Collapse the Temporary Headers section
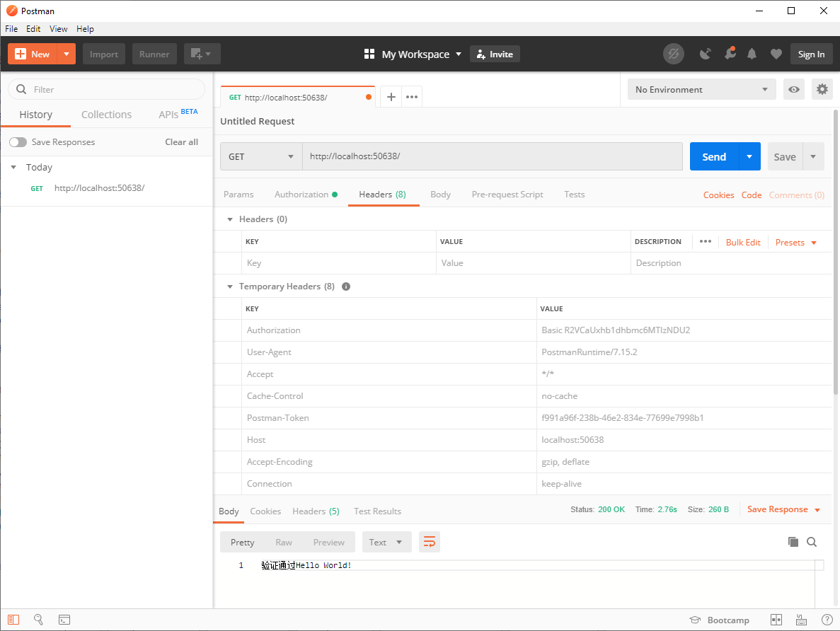This screenshot has height=631, width=840. click(229, 286)
